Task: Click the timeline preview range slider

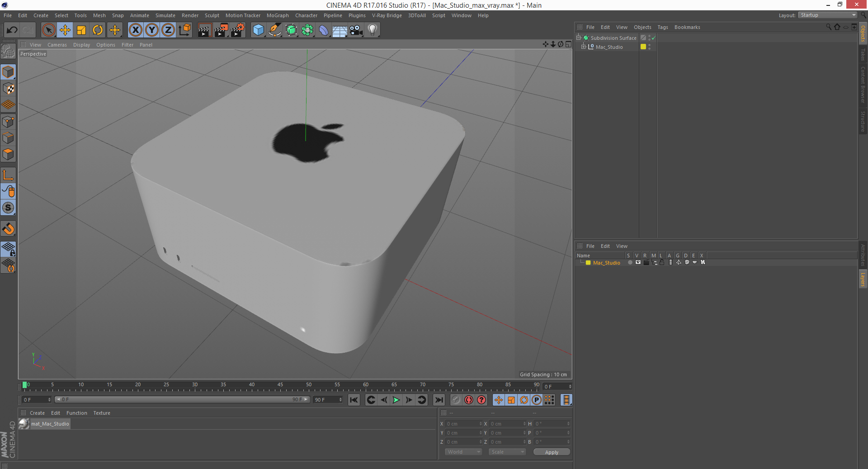Action: 182,399
